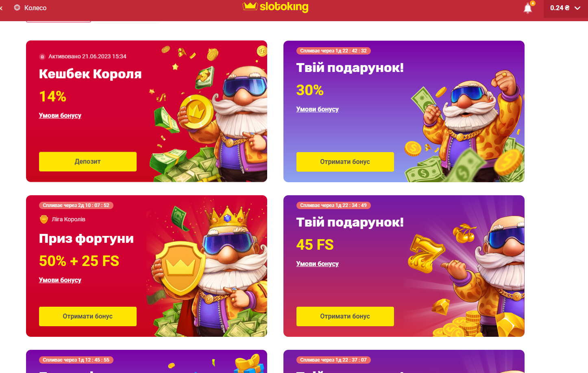Click the expiry timer badge on the Приз фортуни card
The width and height of the screenshot is (588, 373).
(x=76, y=205)
